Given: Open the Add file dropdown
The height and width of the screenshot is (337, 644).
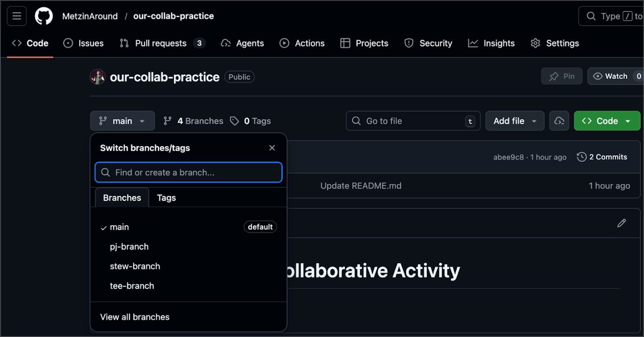Looking at the screenshot, I should pyautogui.click(x=515, y=121).
